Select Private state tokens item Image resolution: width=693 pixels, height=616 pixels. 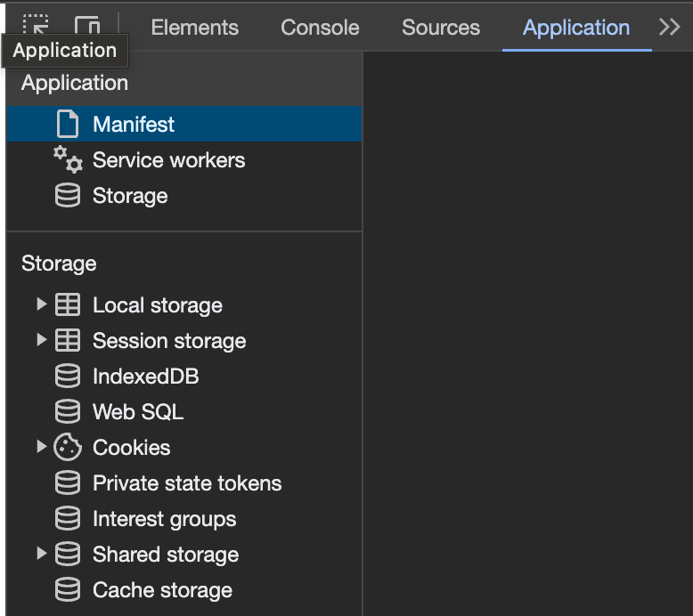186,483
